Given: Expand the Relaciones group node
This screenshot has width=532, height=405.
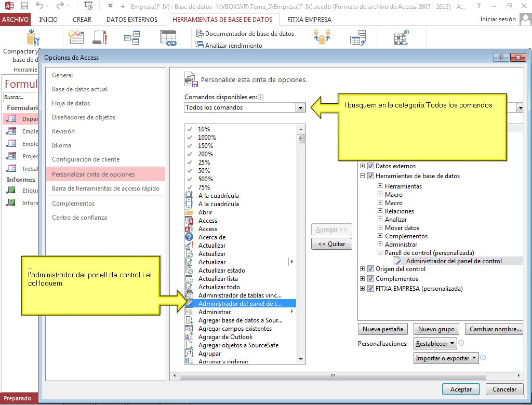Looking at the screenshot, I should pos(380,211).
